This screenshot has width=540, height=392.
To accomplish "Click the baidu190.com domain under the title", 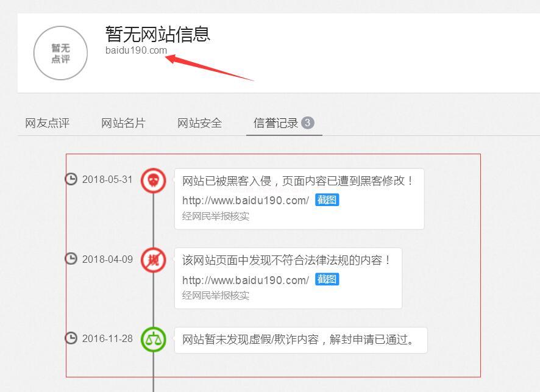I will click(x=136, y=51).
